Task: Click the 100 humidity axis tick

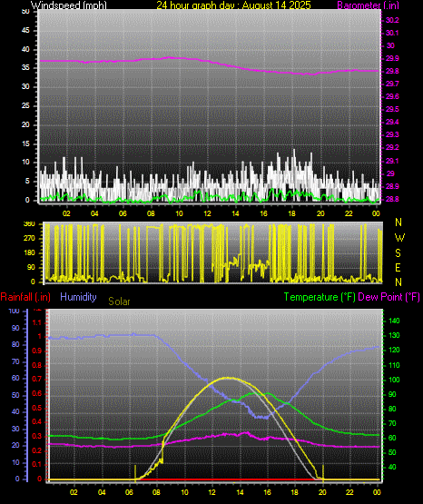Action: click(x=14, y=311)
